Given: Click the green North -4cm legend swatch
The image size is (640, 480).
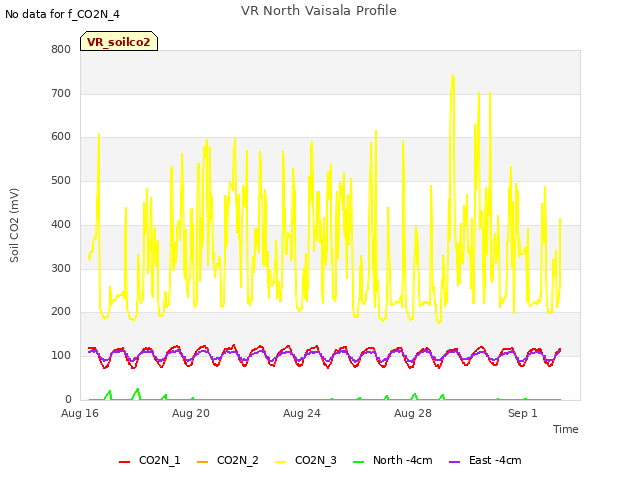Looking at the screenshot, I should pyautogui.click(x=358, y=462).
